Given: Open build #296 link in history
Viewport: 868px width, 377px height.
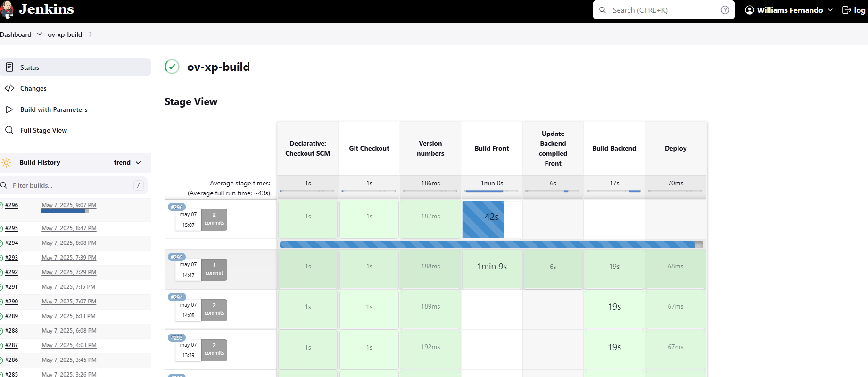Looking at the screenshot, I should tap(12, 205).
